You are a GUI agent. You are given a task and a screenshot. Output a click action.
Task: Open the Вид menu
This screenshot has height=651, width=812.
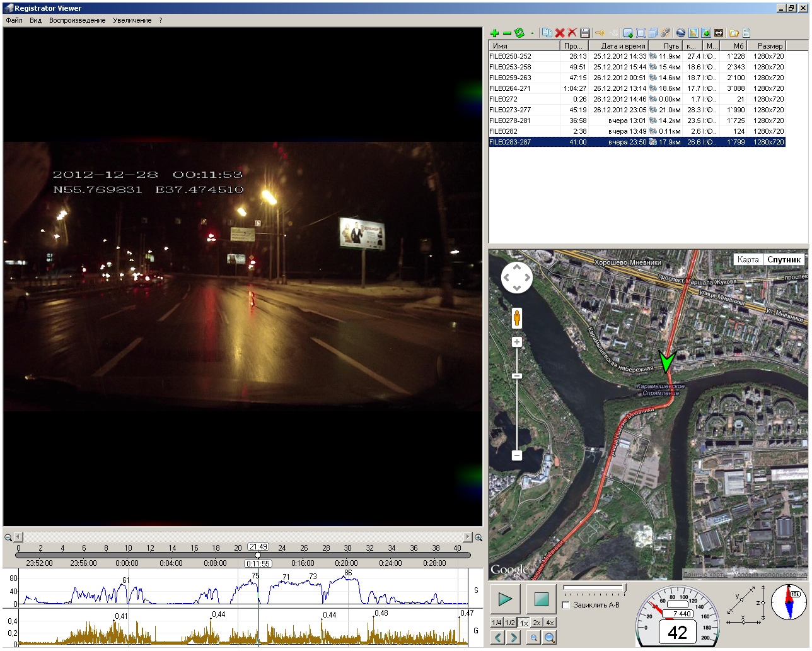pos(35,20)
